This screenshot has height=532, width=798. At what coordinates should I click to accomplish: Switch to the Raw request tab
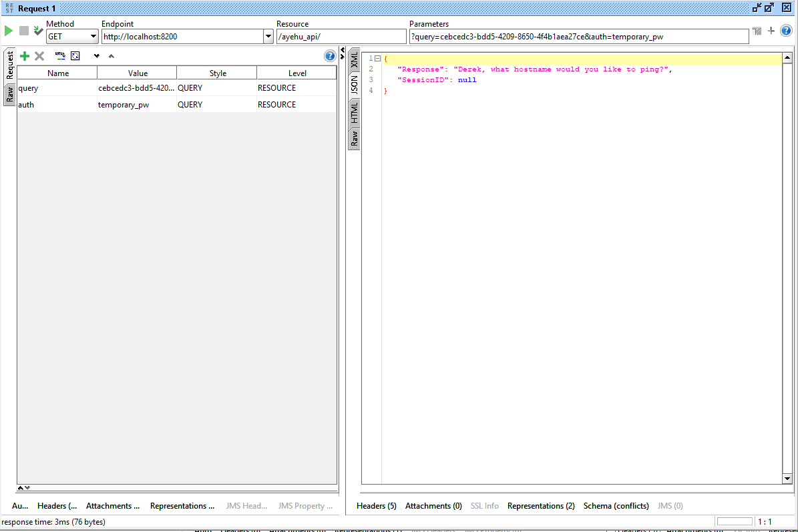(x=9, y=95)
